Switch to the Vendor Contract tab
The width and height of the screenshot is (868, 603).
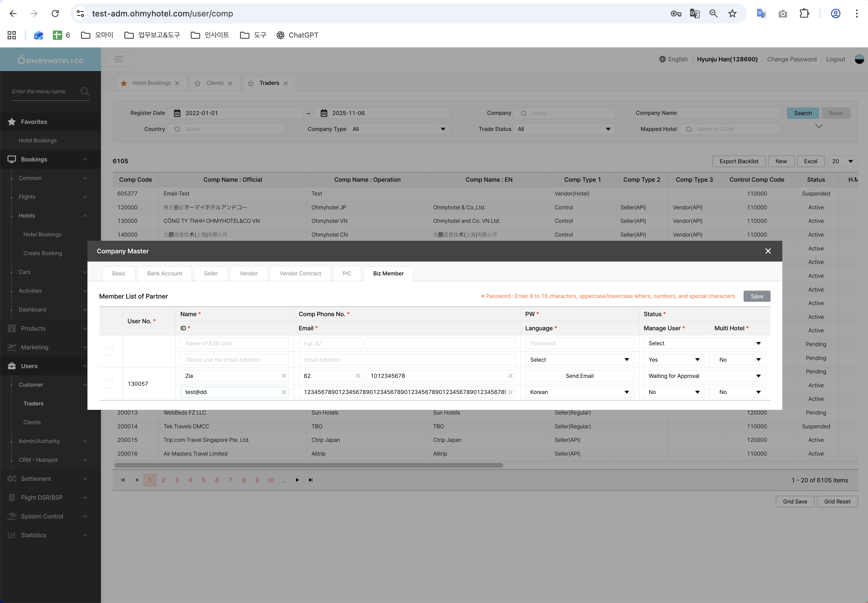point(300,274)
